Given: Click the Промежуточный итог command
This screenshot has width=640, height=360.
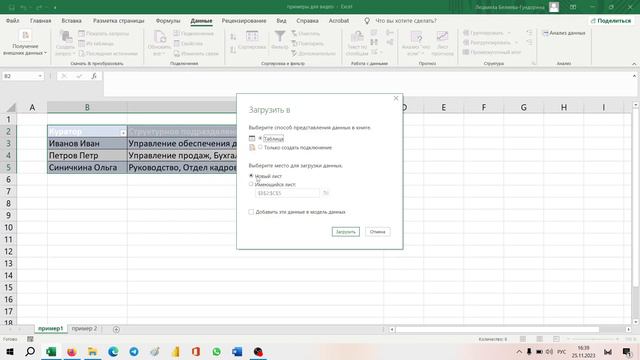Looking at the screenshot, I should [x=492, y=52].
